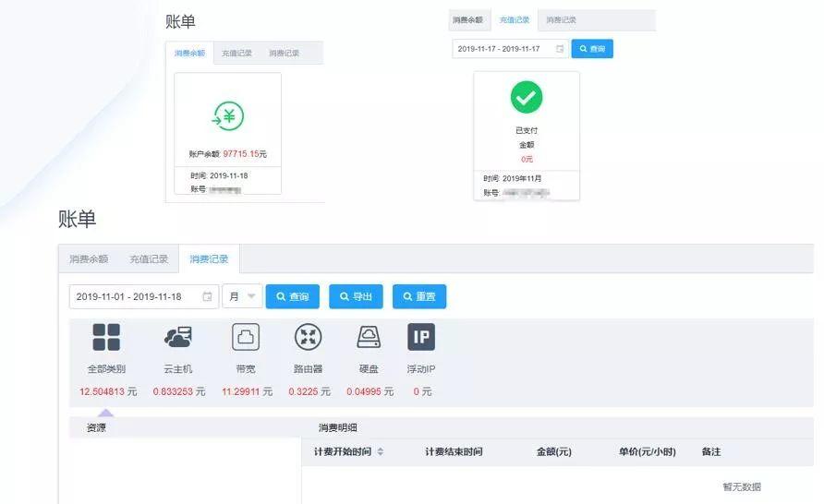Open 消费记录 tab in top-right panel
The width and height of the screenshot is (824, 504).
click(x=561, y=20)
